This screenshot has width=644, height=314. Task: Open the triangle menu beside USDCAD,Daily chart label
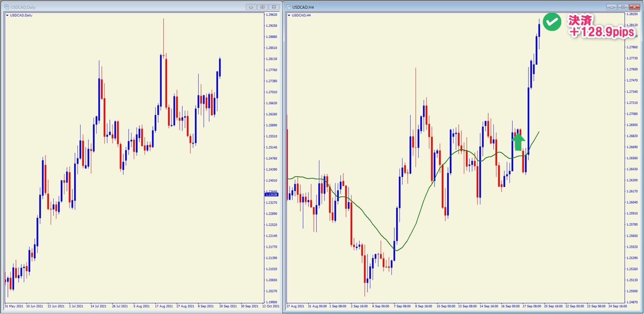click(7, 15)
